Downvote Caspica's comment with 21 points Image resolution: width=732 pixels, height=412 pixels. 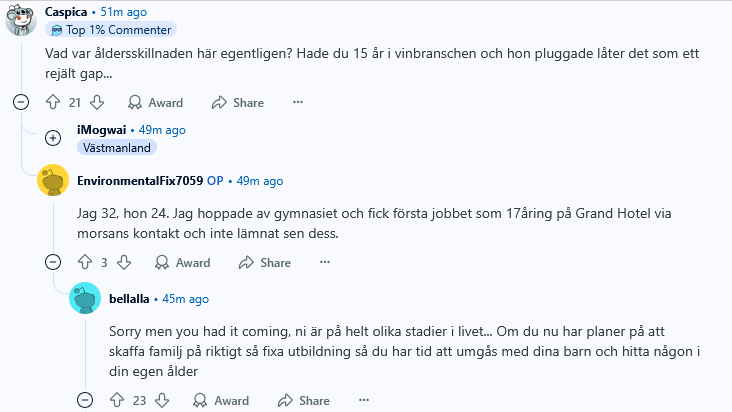pyautogui.click(x=97, y=102)
